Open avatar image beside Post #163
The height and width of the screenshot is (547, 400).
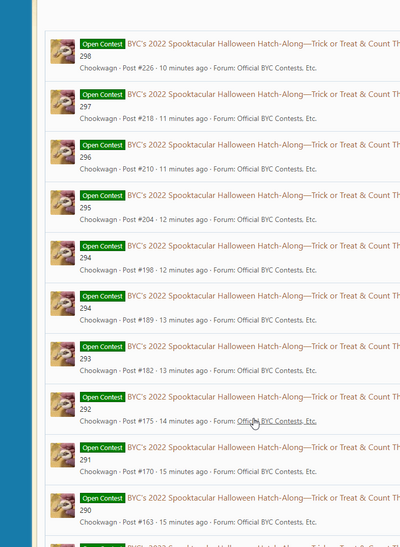pos(63,505)
